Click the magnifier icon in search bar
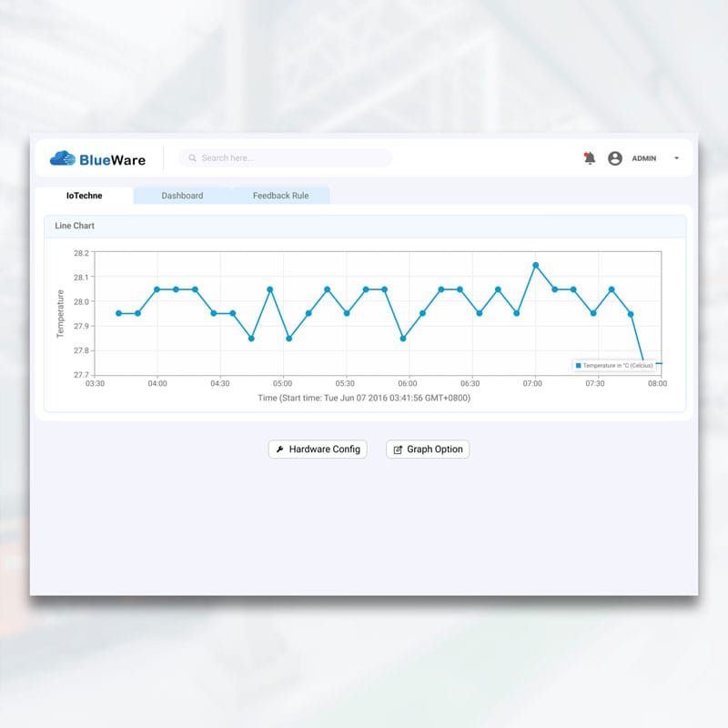Screen dimensions: 728x728 pyautogui.click(x=192, y=158)
